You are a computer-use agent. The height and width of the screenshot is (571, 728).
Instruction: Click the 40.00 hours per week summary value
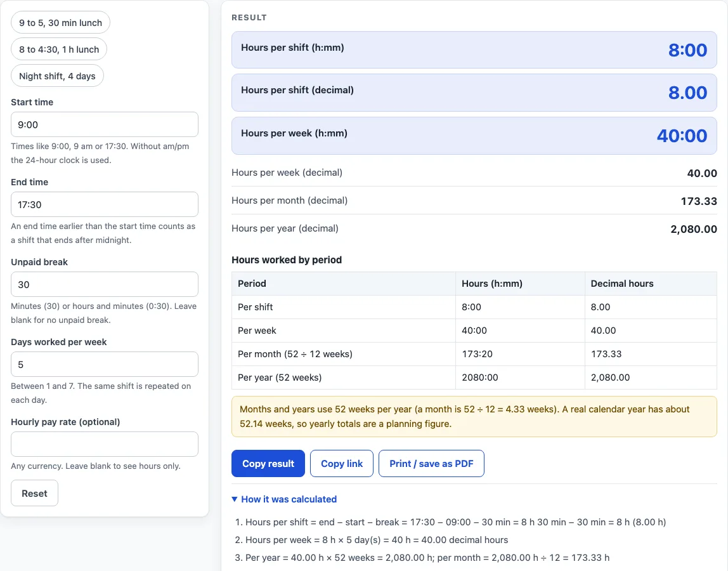702,173
